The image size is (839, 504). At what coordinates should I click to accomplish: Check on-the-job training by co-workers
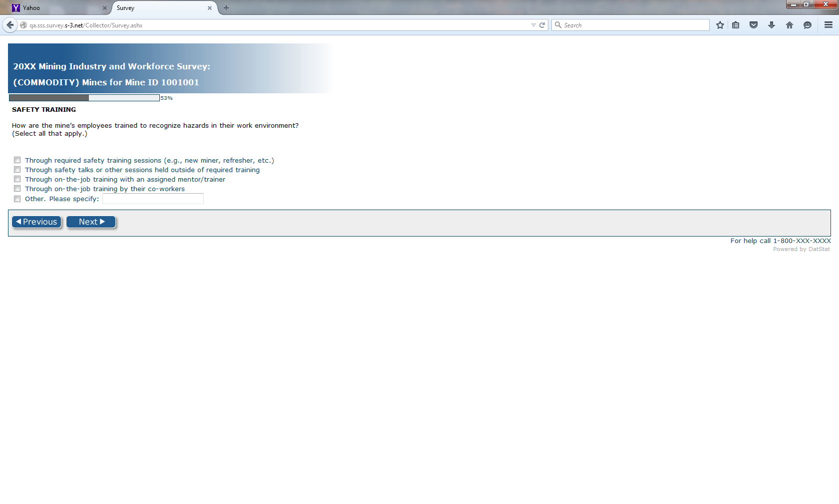[x=17, y=189]
